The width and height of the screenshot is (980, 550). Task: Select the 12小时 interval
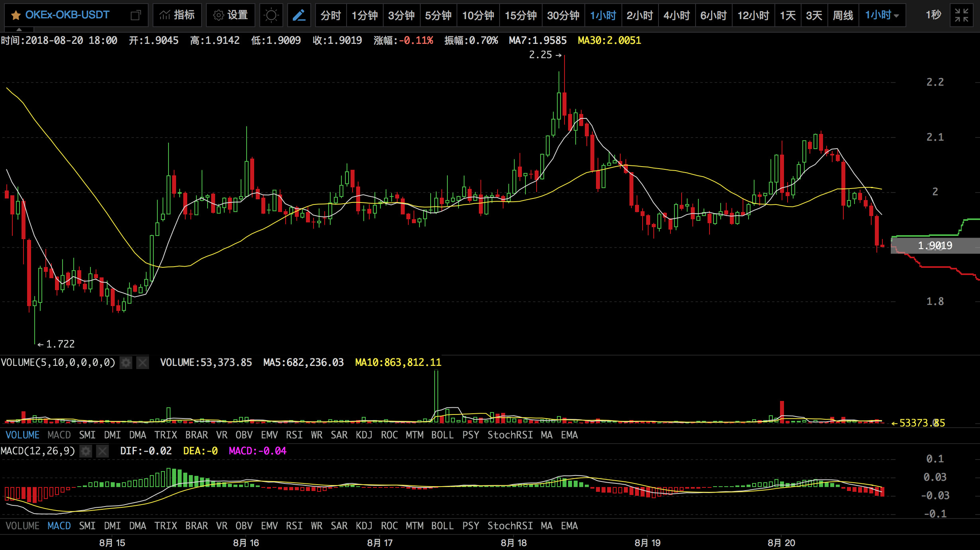[753, 15]
